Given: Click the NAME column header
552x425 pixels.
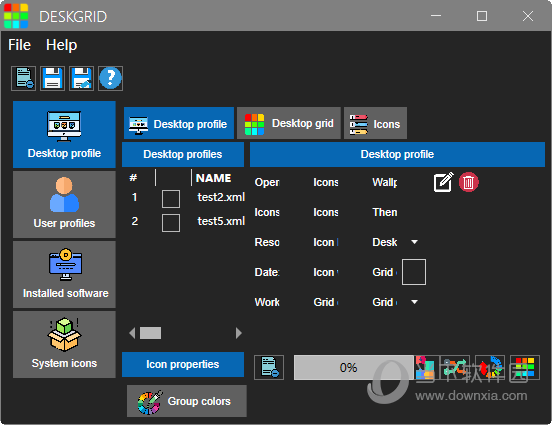Looking at the screenshot, I should click(214, 178).
